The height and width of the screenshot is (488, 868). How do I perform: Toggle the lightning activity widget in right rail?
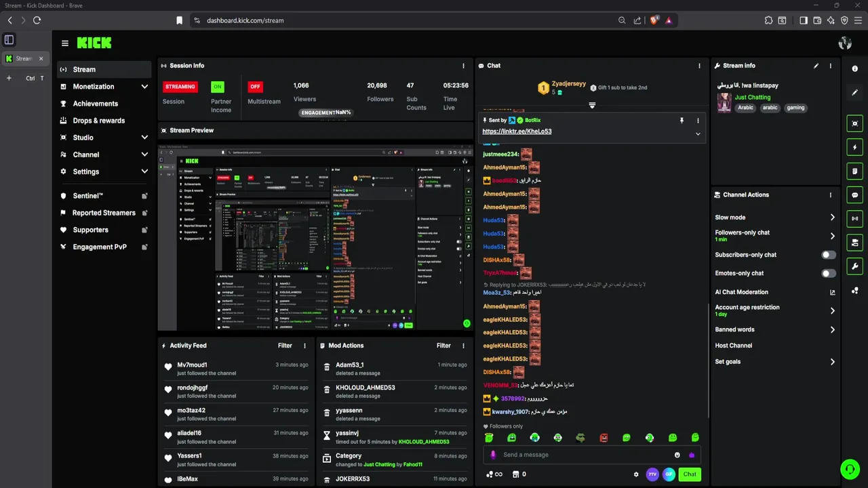tap(854, 147)
